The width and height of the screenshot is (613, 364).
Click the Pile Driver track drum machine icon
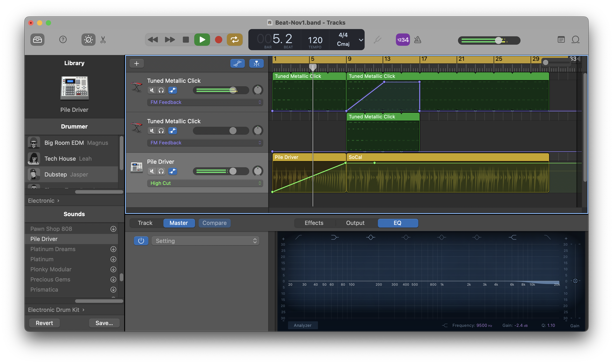[137, 167]
